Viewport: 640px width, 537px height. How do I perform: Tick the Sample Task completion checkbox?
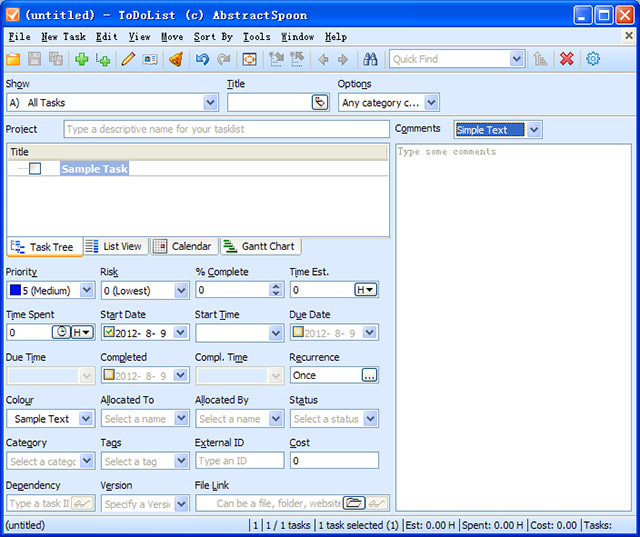[35, 169]
